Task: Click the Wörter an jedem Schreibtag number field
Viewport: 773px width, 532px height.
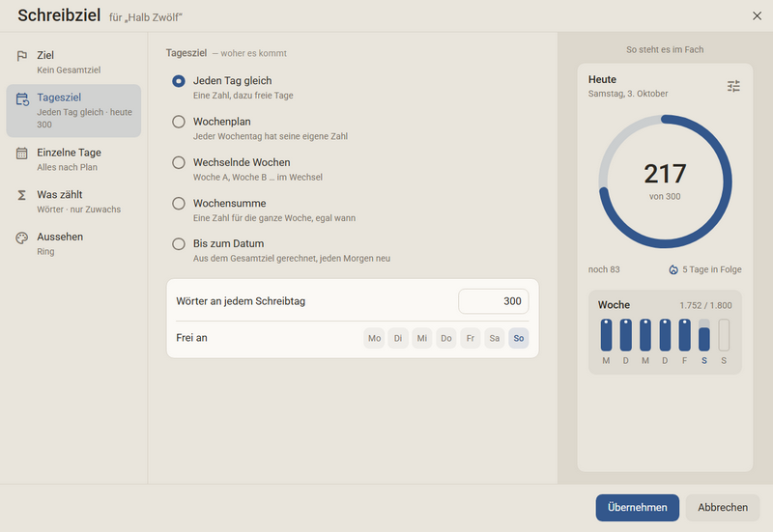Action: (494, 301)
